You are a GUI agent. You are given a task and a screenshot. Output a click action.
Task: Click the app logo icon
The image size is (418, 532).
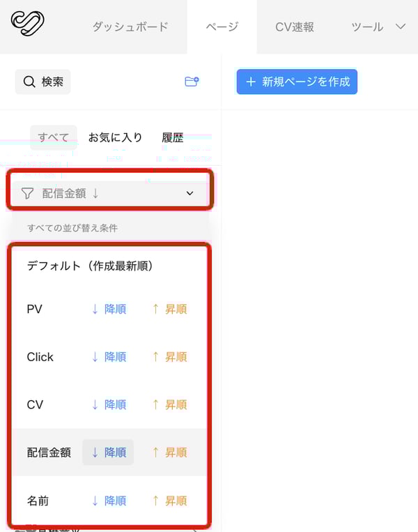click(x=28, y=23)
